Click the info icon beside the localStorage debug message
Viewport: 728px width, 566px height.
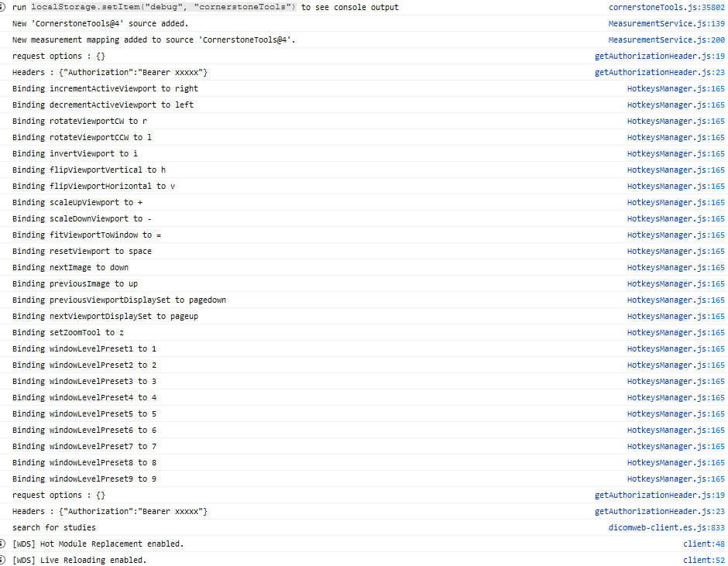(5, 7)
